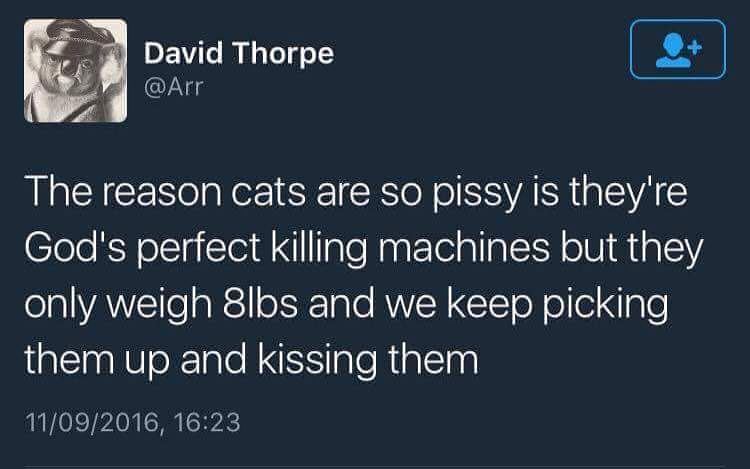This screenshot has height=469, width=750.
Task: Click the word "8lbs" in the tweet
Action: [x=260, y=304]
